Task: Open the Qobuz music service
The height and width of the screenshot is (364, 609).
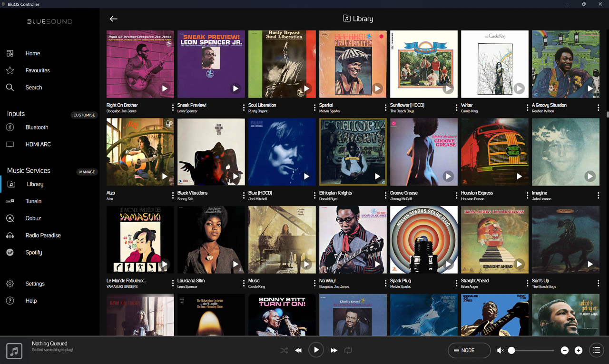Action: [x=33, y=218]
